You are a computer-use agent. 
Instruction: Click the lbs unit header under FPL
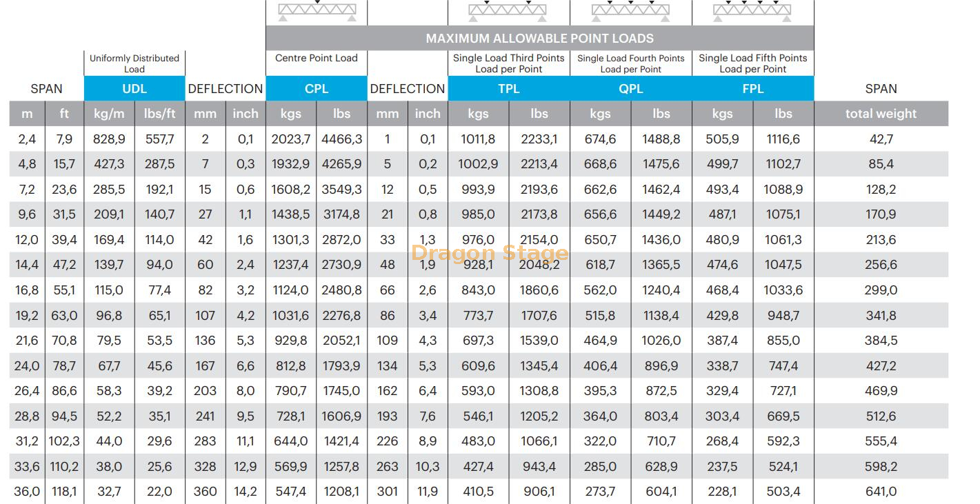coord(783,114)
